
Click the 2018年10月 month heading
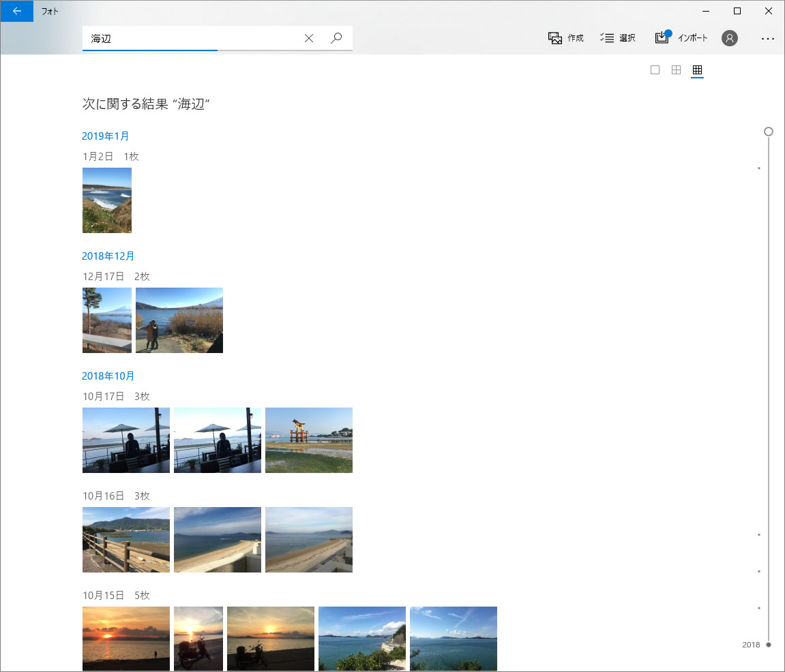pos(108,376)
